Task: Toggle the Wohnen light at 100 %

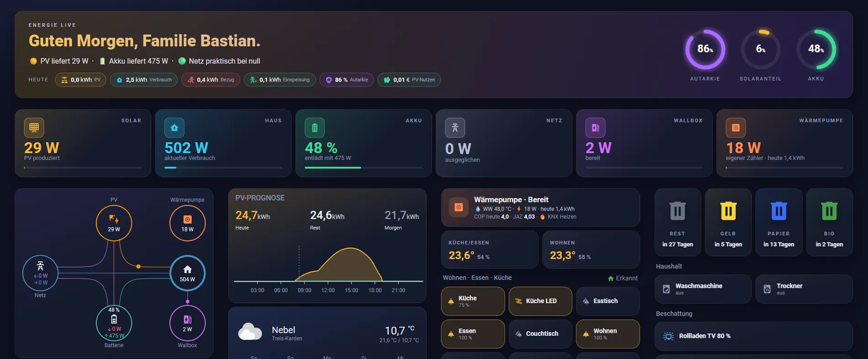Action: coord(608,334)
